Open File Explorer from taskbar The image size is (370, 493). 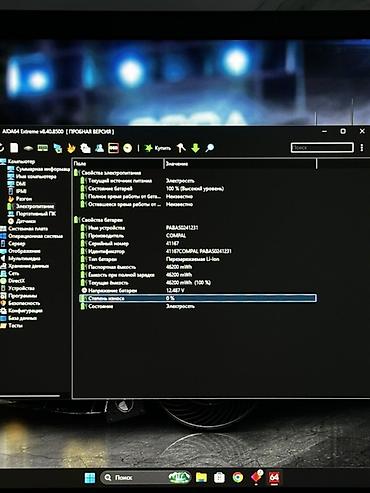tap(201, 478)
